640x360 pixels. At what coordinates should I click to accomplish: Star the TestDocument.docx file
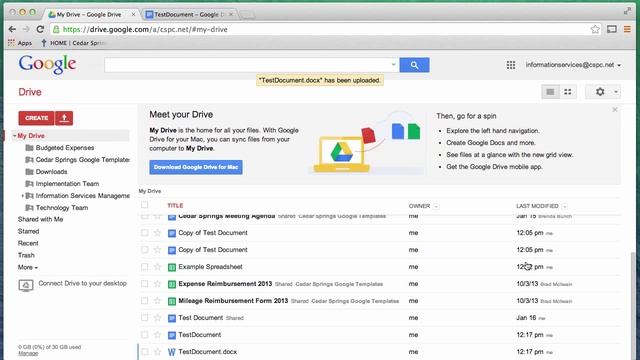pyautogui.click(x=158, y=352)
